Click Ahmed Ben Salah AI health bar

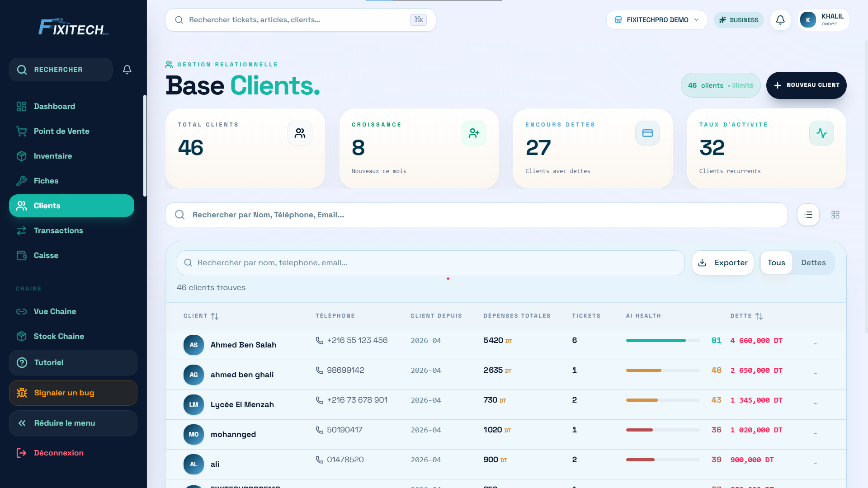[x=663, y=340]
